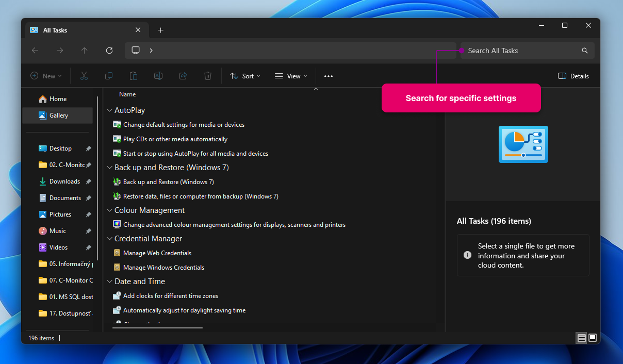Click the Add clocks item icon
Viewport: 623px width, 364px height.
(117, 296)
